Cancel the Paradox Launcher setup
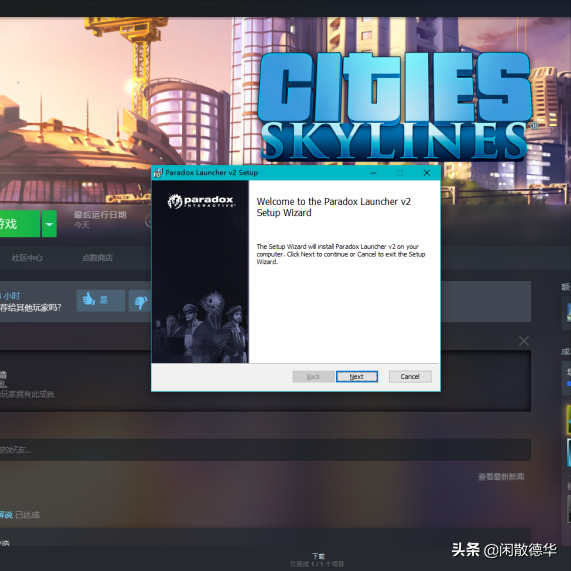Screen dimensions: 571x571 point(410,376)
